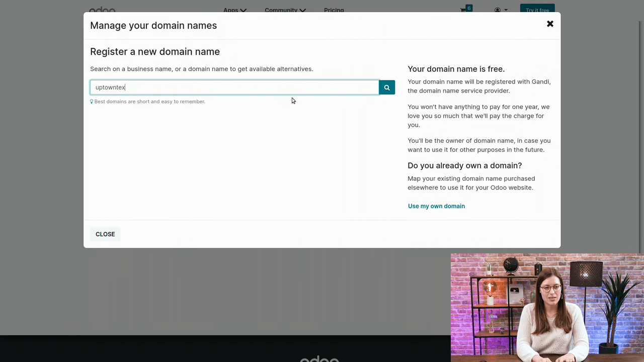Click the cart badge showing 6
The image size is (644, 362).
pyautogui.click(x=469, y=8)
